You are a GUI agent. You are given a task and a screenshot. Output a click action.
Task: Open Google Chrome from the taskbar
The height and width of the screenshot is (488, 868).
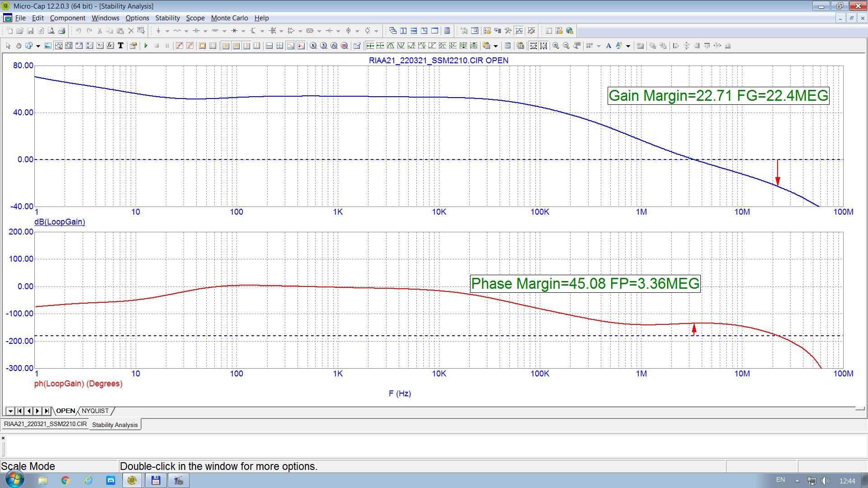[x=65, y=480]
